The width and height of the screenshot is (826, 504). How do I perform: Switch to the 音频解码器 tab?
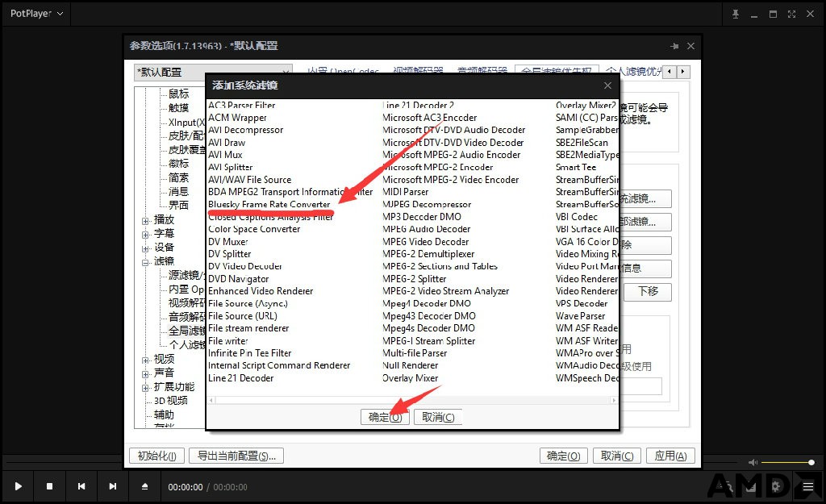[x=482, y=71]
